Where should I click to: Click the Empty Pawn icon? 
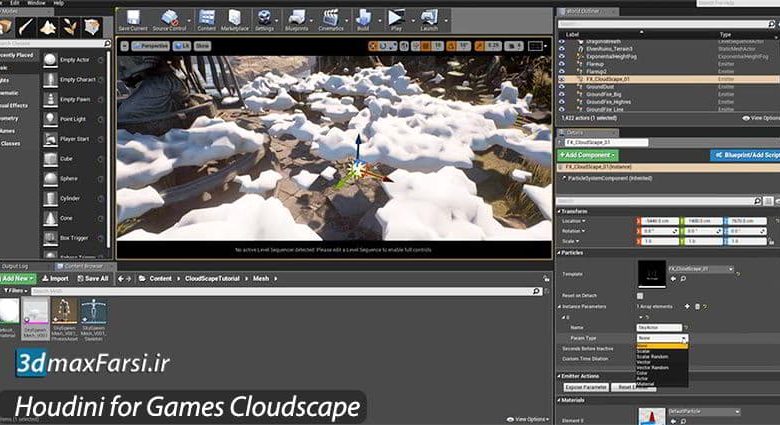(x=50, y=100)
